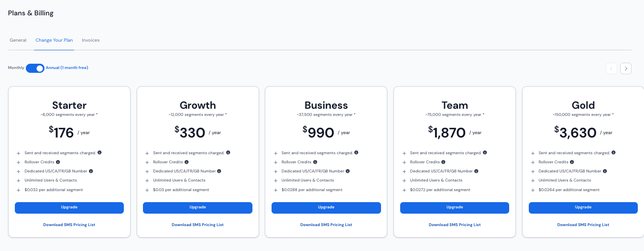Switch to the General tab

(18, 40)
